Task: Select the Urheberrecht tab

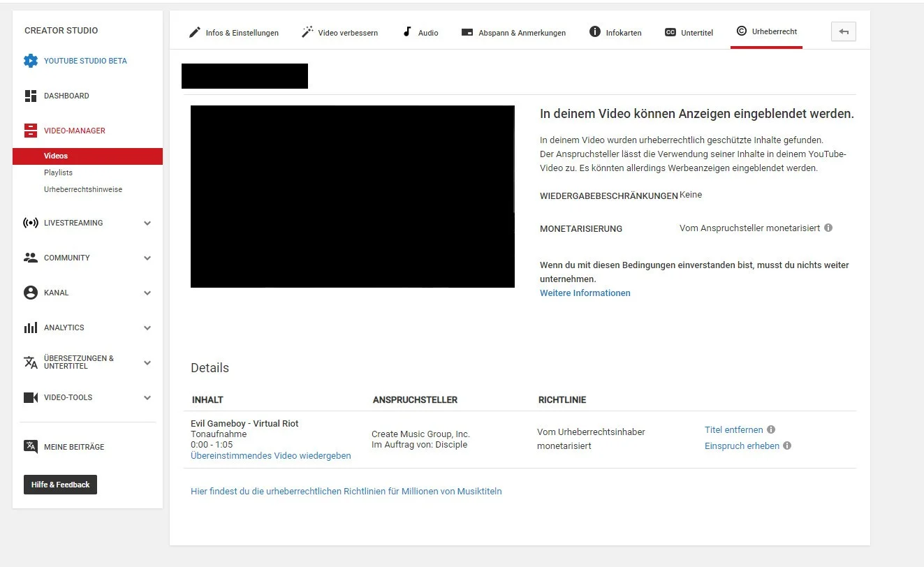Action: click(x=766, y=32)
